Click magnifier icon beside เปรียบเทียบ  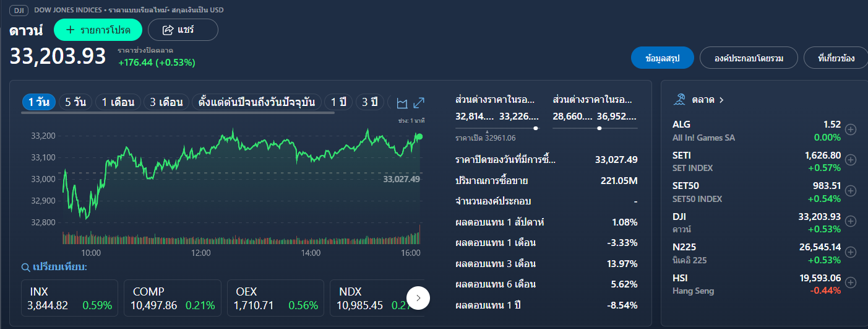point(25,268)
